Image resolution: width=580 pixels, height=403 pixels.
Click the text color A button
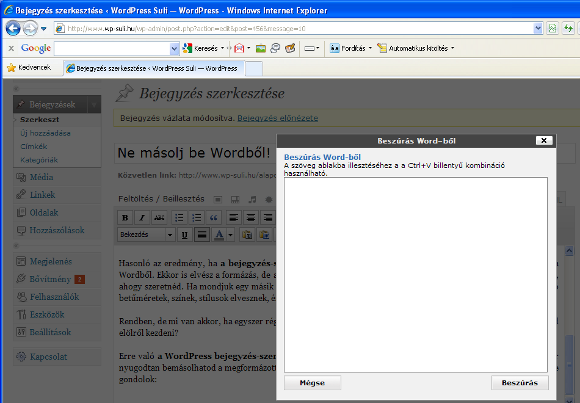[x=219, y=235]
